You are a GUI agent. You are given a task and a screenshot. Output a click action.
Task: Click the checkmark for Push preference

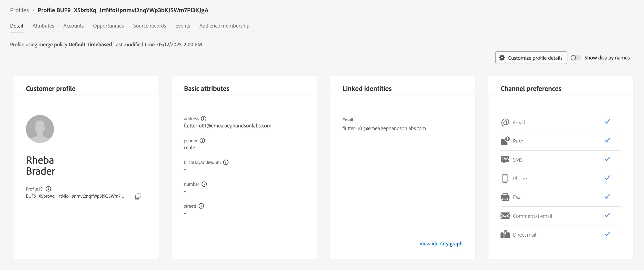coord(607,140)
